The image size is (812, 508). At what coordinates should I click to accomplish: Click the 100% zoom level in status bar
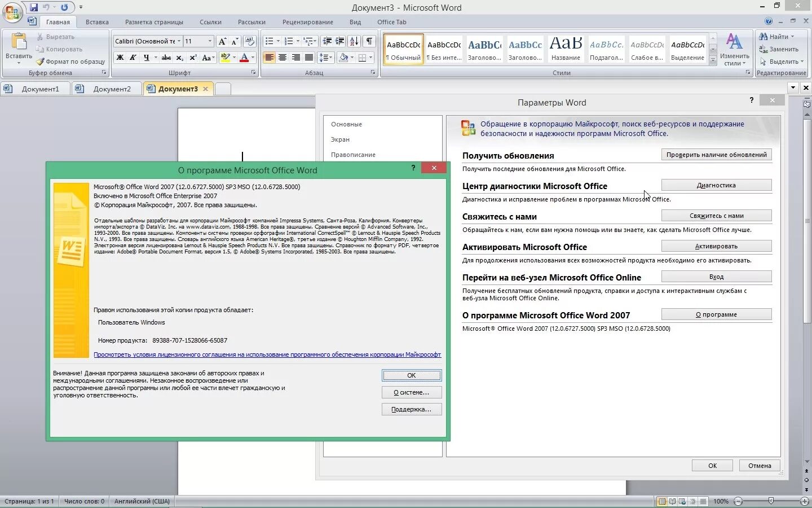tap(721, 501)
